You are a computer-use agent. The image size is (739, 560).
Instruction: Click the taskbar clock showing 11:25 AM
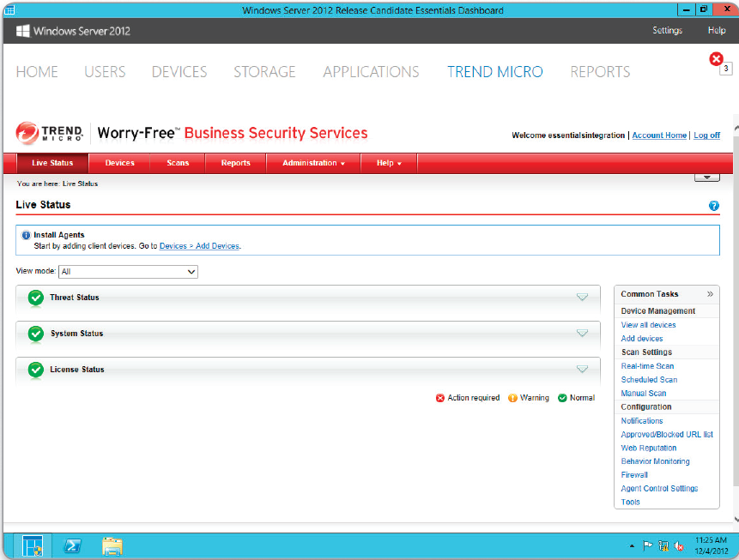pyautogui.click(x=711, y=545)
